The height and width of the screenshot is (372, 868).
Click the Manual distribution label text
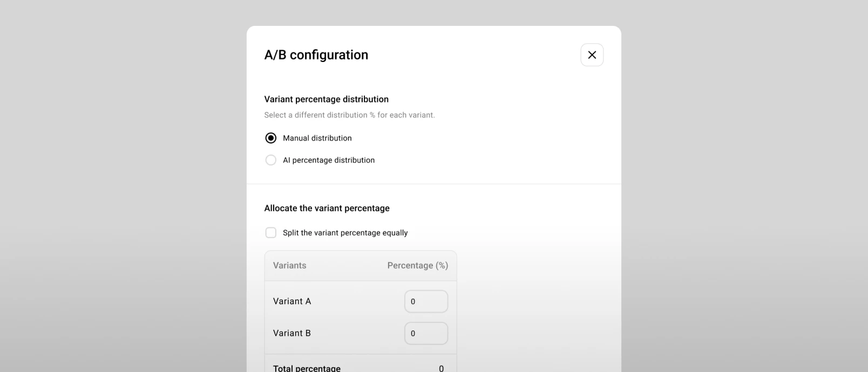[x=317, y=138]
